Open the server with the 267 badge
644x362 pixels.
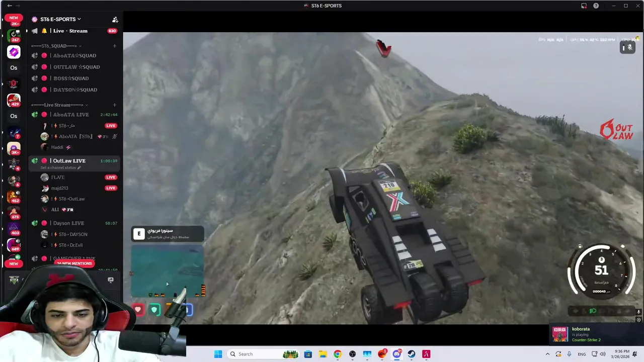pos(14,36)
